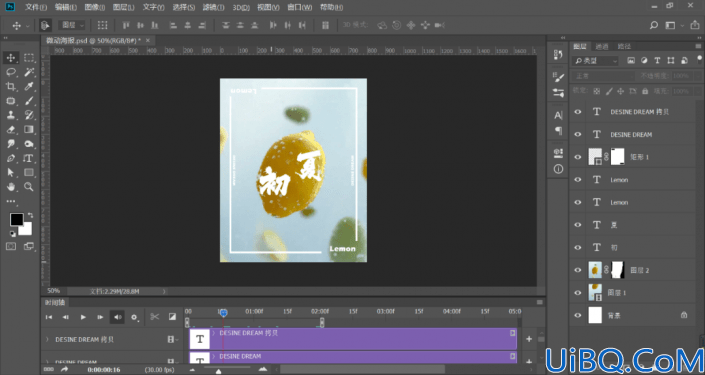Click the blue playhead on timeline

click(x=223, y=312)
